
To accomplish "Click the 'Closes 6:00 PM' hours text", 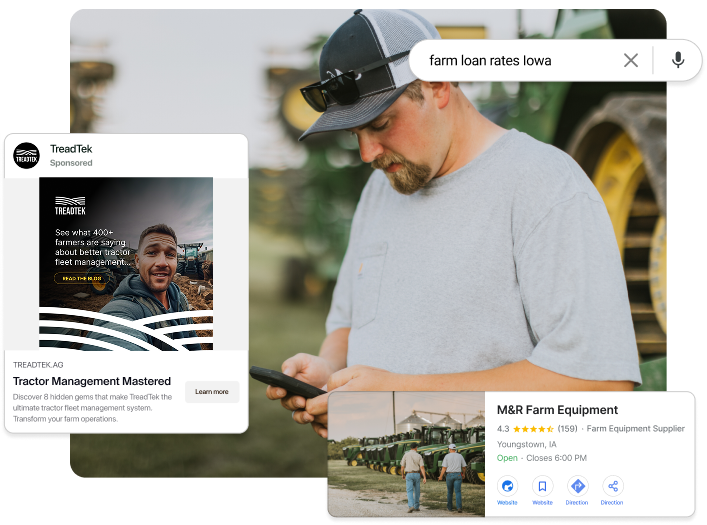I will (x=556, y=458).
